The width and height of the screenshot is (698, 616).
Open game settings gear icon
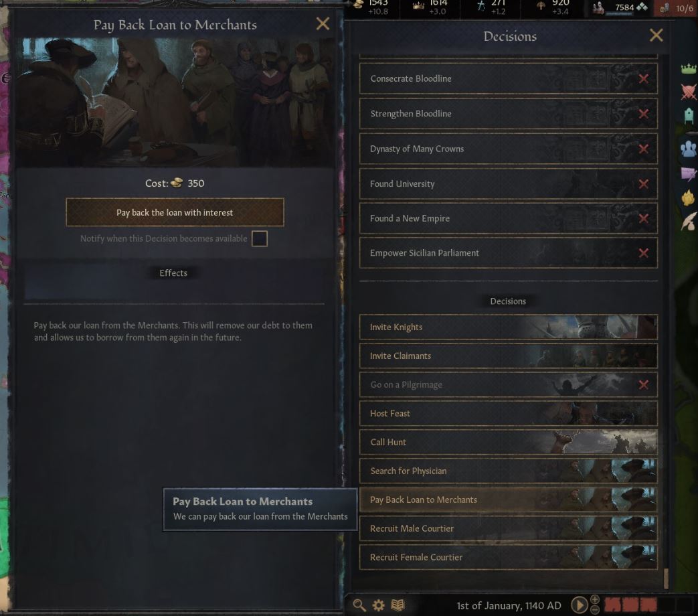[378, 605]
